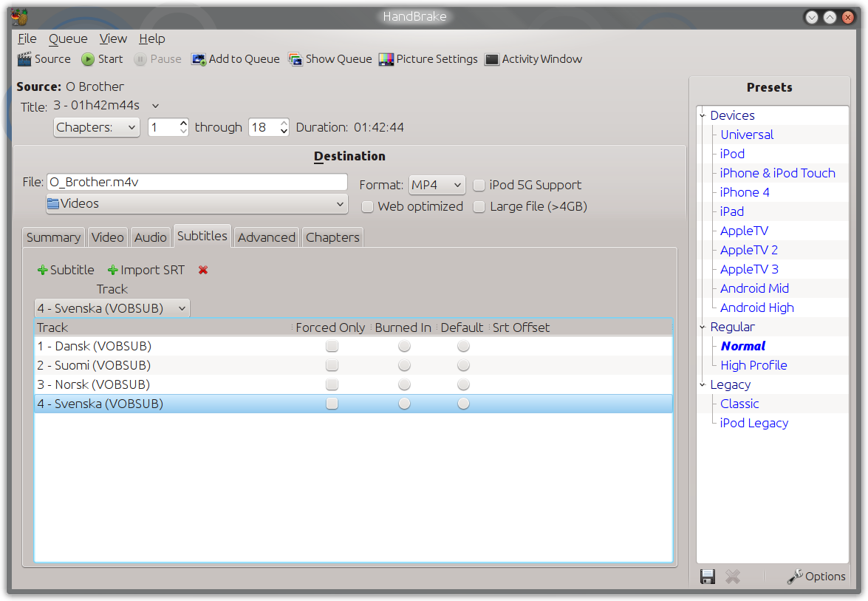Check Forced Only for Suomi track
The width and height of the screenshot is (868, 601).
[x=332, y=366]
